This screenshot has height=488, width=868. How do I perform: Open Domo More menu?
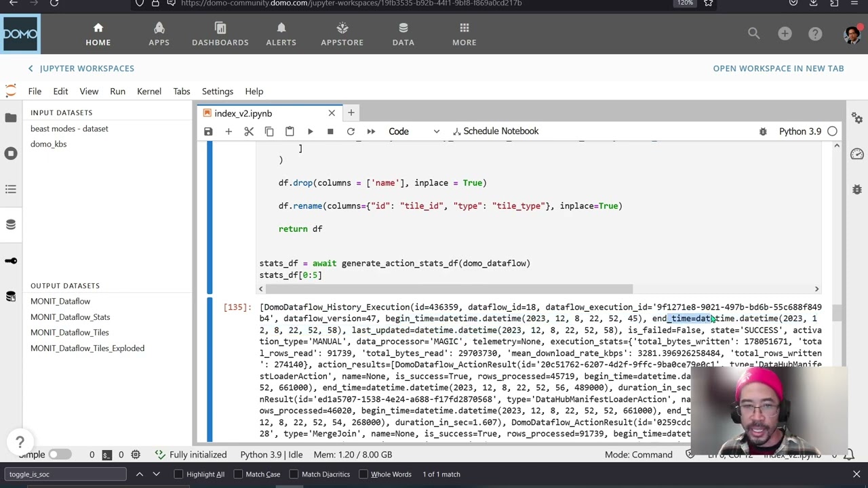tap(465, 34)
